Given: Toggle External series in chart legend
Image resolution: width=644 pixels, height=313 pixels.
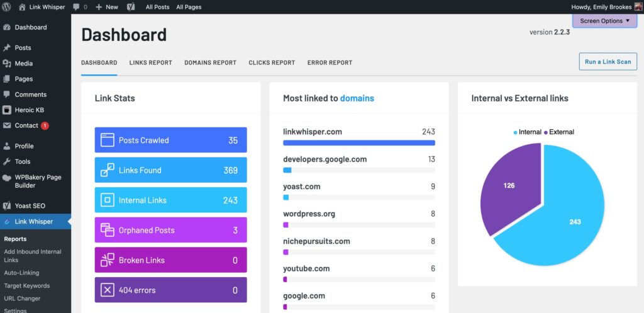Looking at the screenshot, I should tap(558, 132).
